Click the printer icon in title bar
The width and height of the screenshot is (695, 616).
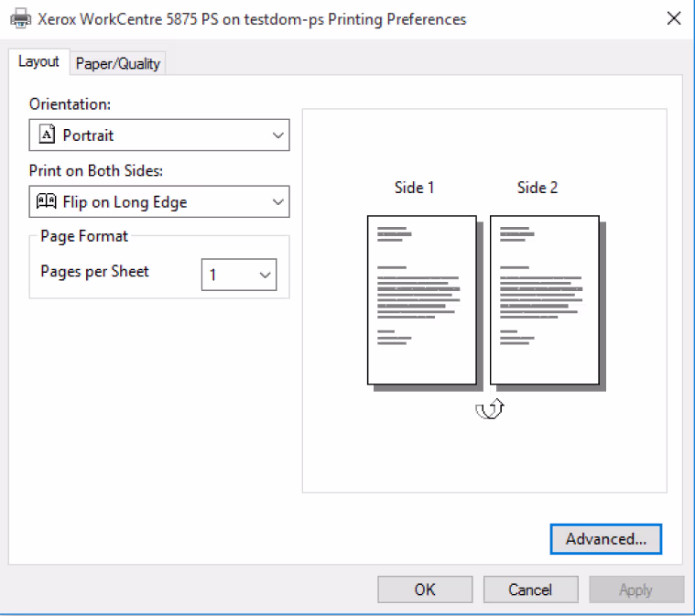tap(20, 18)
